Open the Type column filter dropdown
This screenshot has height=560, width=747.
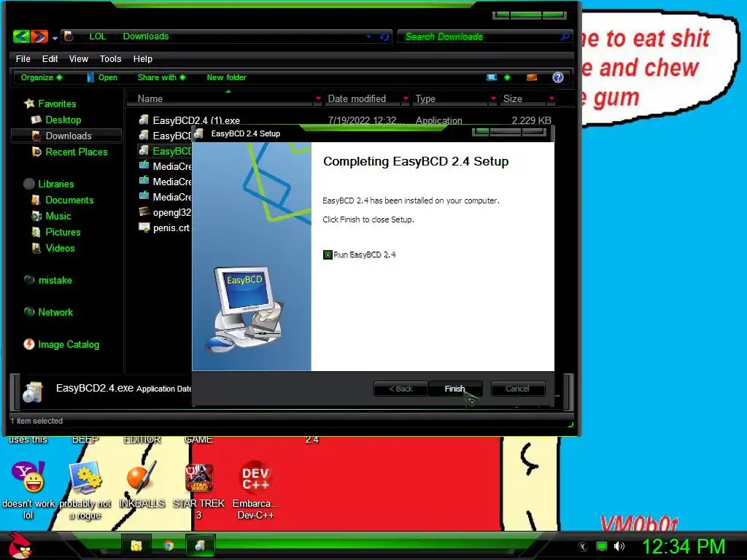pyautogui.click(x=493, y=98)
